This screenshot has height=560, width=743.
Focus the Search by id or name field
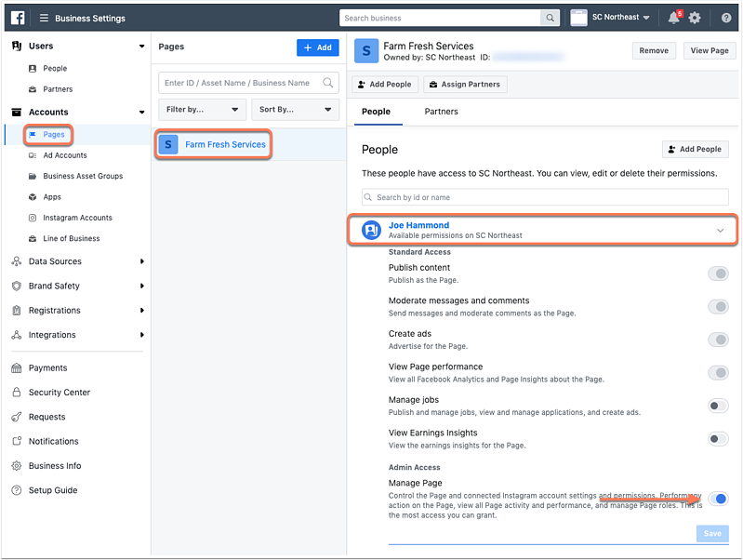pyautogui.click(x=545, y=197)
